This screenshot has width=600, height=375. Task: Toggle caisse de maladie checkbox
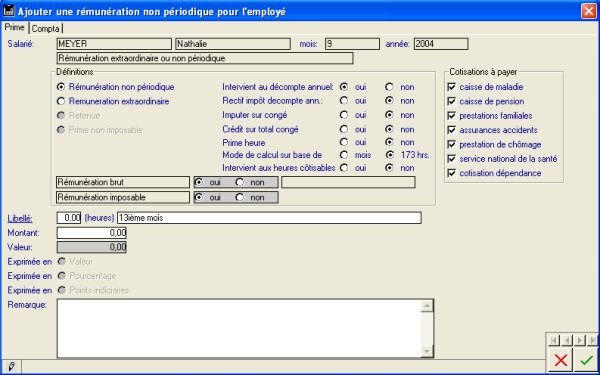(x=452, y=87)
